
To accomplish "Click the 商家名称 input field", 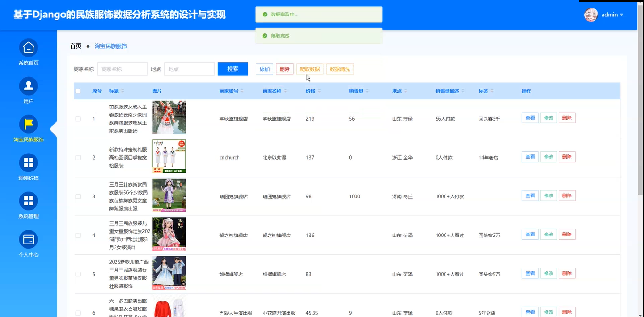I will click(122, 69).
